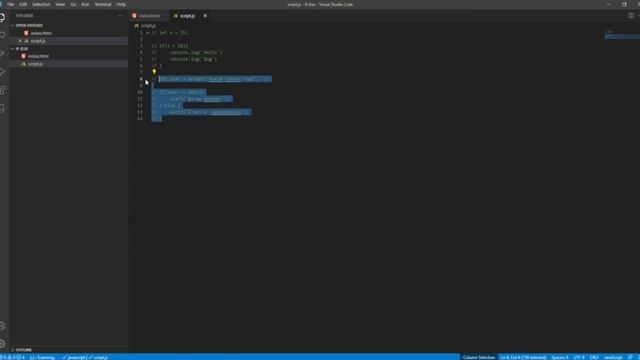The width and height of the screenshot is (640, 360).
Task: Open the Run menu
Action: click(x=85, y=4)
